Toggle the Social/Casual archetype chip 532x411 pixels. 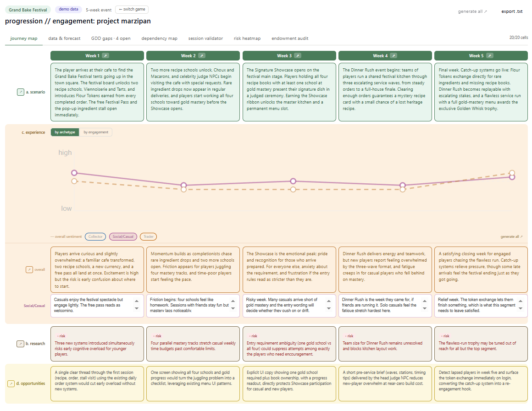123,237
